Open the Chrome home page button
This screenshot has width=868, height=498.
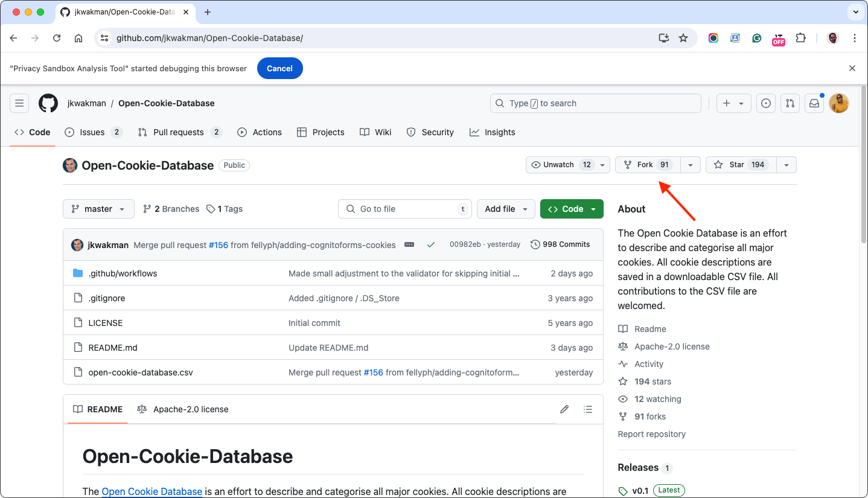tap(78, 38)
